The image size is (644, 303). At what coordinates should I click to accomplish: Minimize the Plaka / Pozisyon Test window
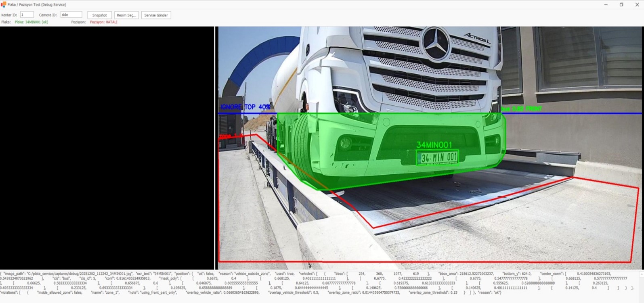606,4
